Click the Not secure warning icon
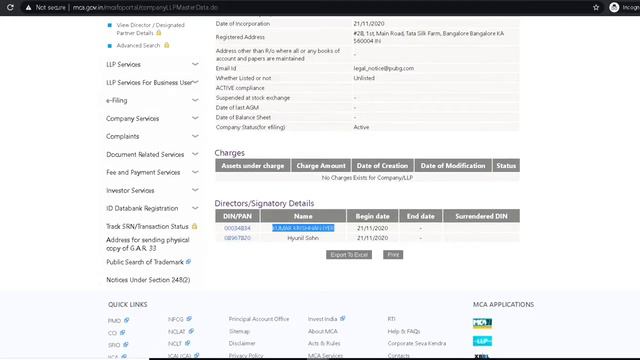Viewport: 640px width, 360px height. [28, 7]
